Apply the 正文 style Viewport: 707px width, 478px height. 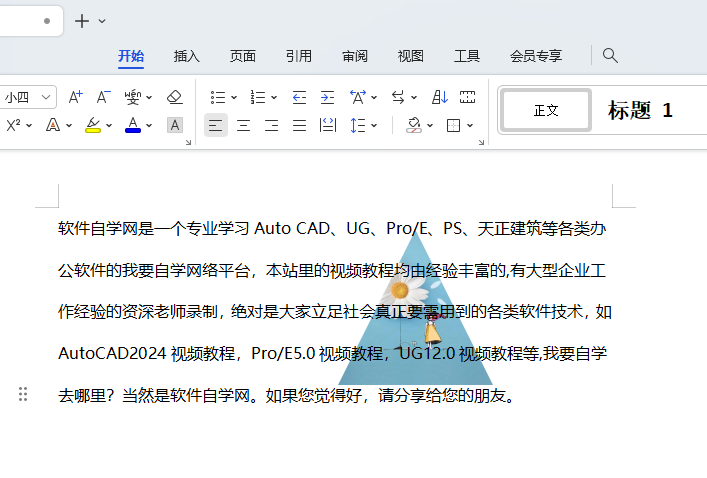click(x=546, y=110)
